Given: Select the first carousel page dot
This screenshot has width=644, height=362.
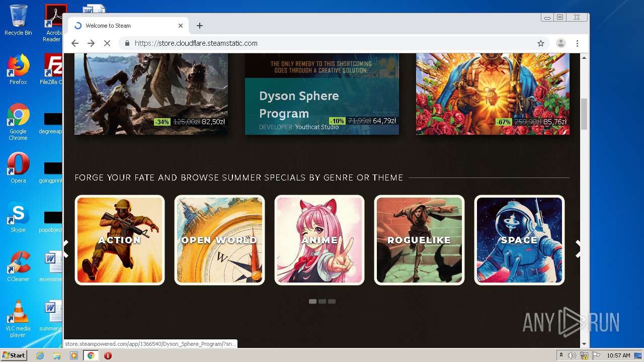Looking at the screenshot, I should pyautogui.click(x=312, y=302).
